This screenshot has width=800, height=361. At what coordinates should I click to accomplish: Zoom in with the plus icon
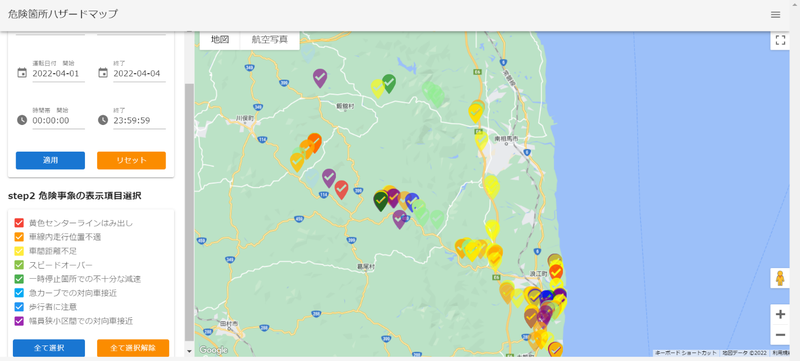point(780,315)
